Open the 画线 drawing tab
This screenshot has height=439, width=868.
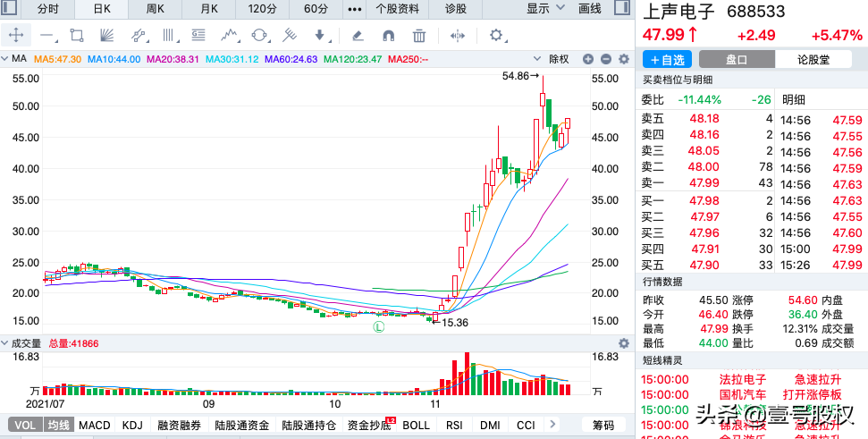point(590,9)
